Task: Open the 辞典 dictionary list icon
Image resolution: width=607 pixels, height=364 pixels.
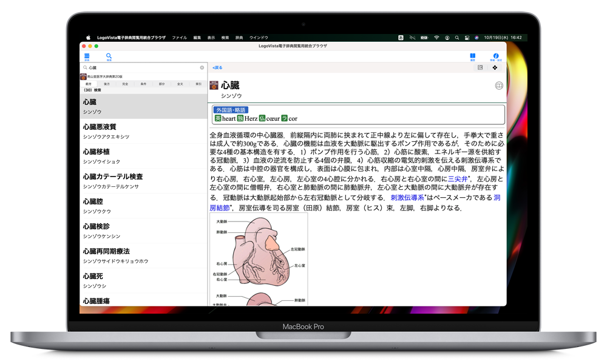Action: pyautogui.click(x=87, y=57)
